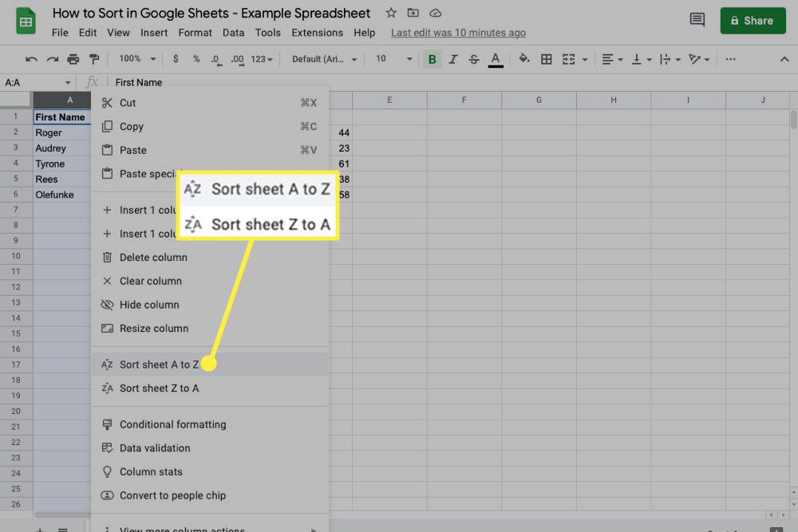Select cell containing Olefunke
Viewport: 798px width, 532px height.
(62, 195)
